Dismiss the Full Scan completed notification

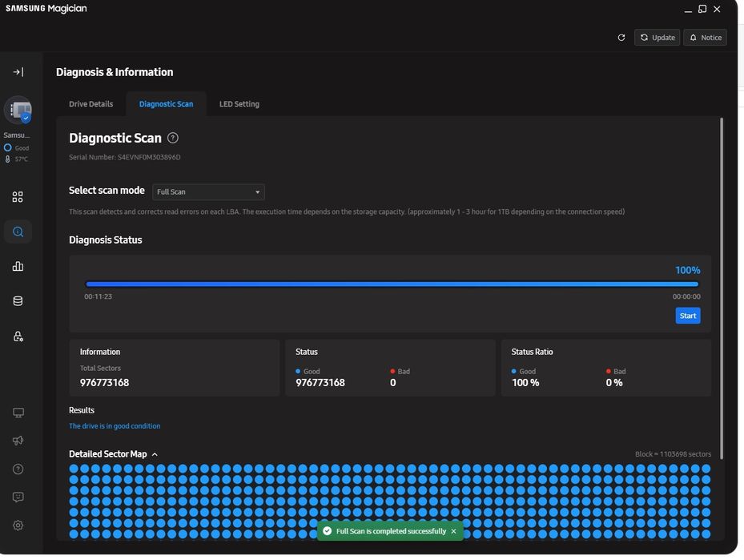tap(453, 531)
